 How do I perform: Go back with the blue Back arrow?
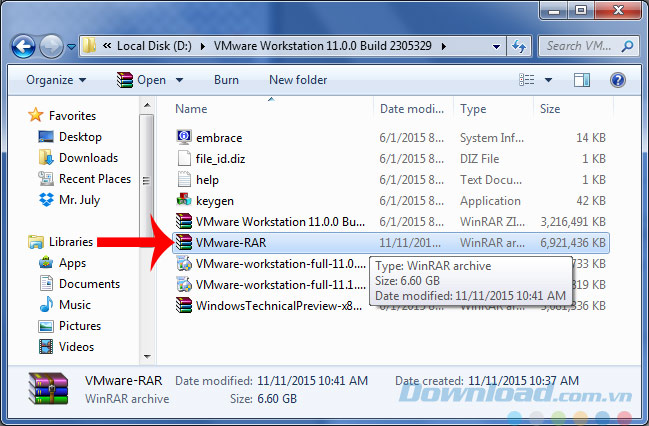[23, 46]
